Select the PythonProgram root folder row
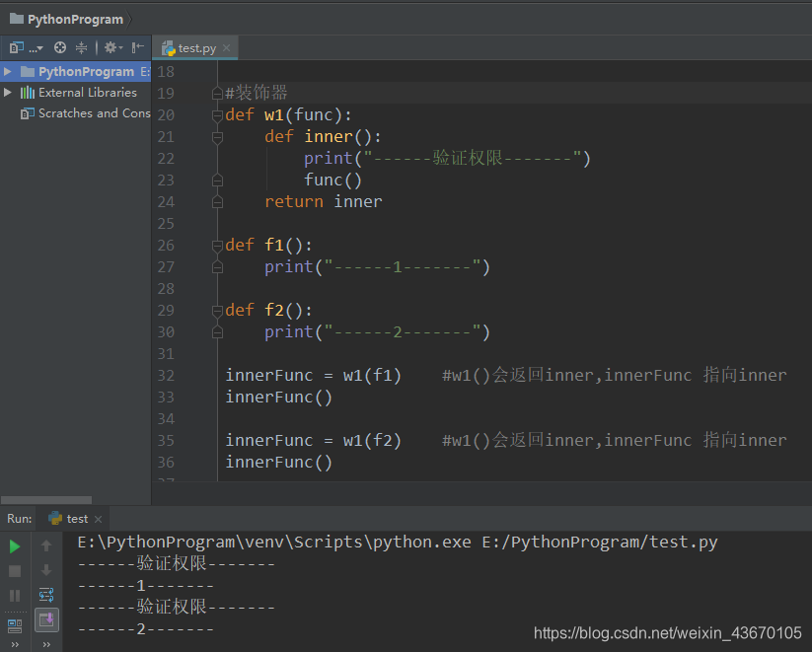This screenshot has width=812, height=652. point(76,71)
